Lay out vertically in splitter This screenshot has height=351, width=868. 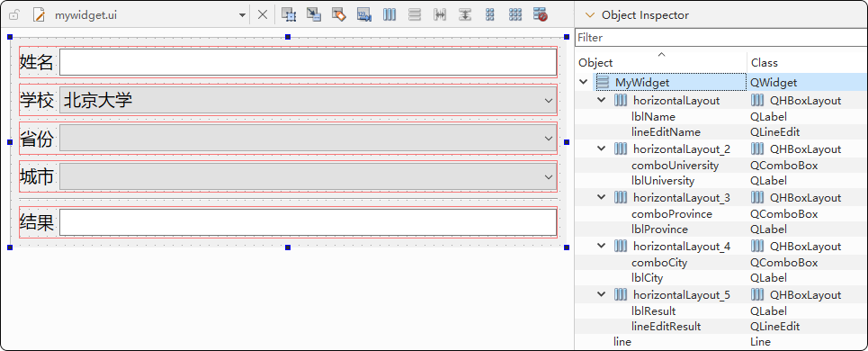(x=465, y=15)
